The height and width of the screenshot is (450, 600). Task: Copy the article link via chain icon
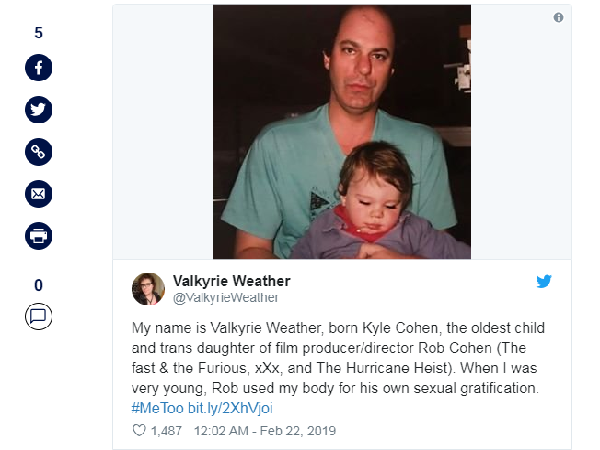[38, 152]
